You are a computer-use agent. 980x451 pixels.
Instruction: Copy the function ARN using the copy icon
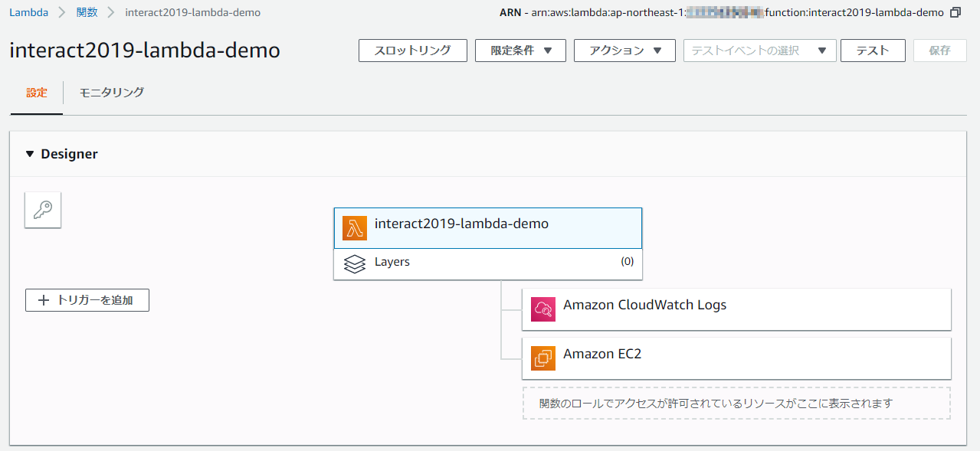[x=955, y=12]
